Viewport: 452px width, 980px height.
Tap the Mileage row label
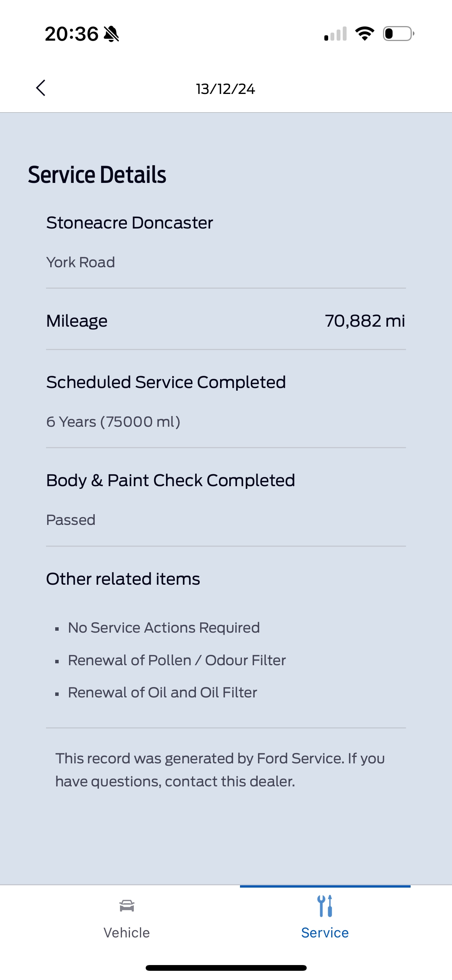click(77, 321)
